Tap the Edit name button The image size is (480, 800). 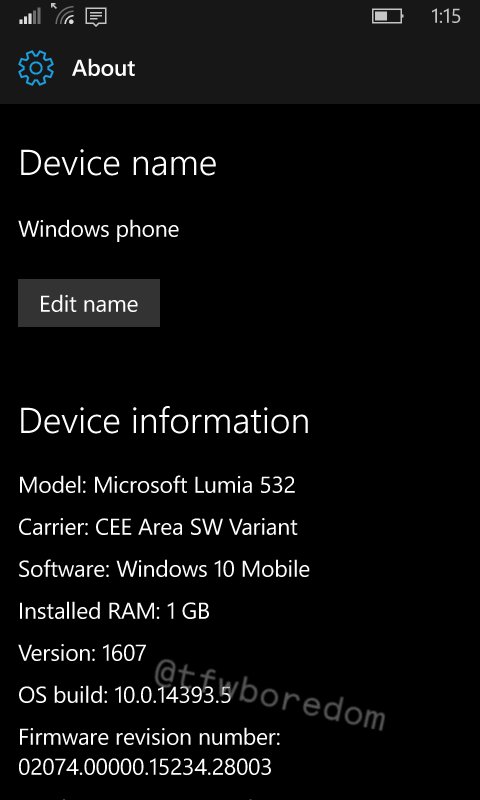click(89, 303)
